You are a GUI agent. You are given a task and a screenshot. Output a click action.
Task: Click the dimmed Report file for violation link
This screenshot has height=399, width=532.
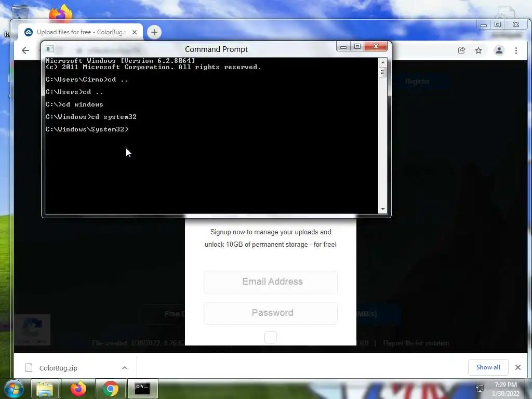pyautogui.click(x=416, y=343)
